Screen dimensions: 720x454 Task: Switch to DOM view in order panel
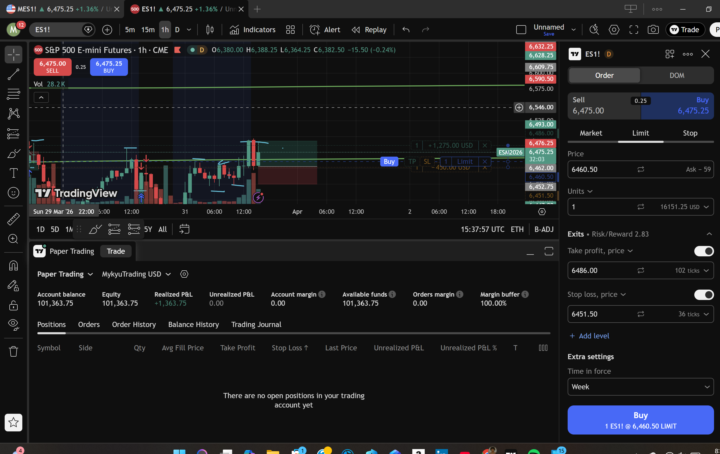[677, 75]
